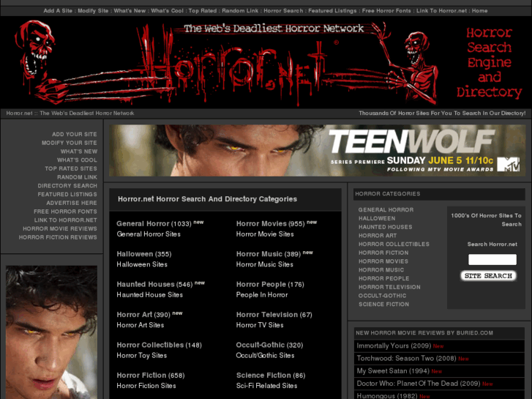
Task: Select HORROR PEOPLE in Horror Categories list
Action: tap(383, 278)
